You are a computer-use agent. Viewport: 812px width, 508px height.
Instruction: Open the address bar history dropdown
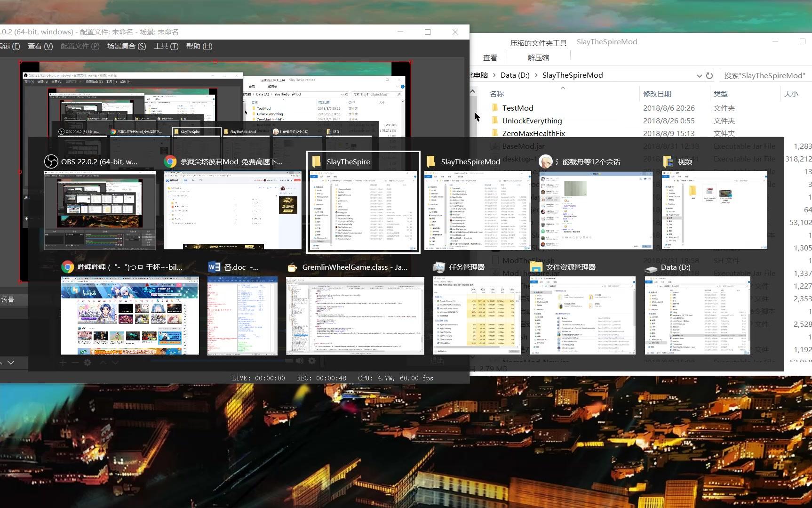pyautogui.click(x=699, y=75)
